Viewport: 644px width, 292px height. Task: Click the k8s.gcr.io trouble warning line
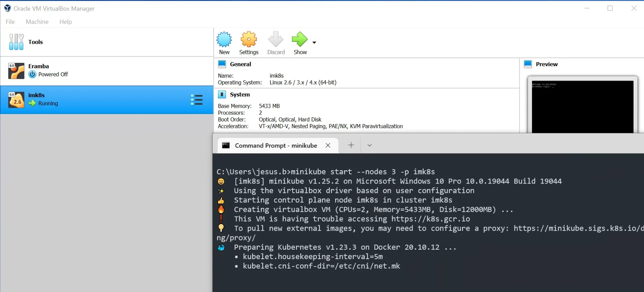(352, 219)
